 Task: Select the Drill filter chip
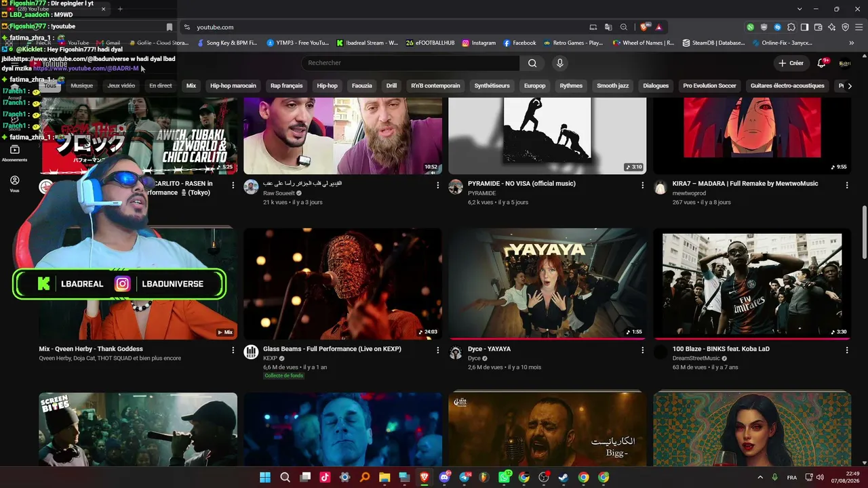pyautogui.click(x=391, y=86)
